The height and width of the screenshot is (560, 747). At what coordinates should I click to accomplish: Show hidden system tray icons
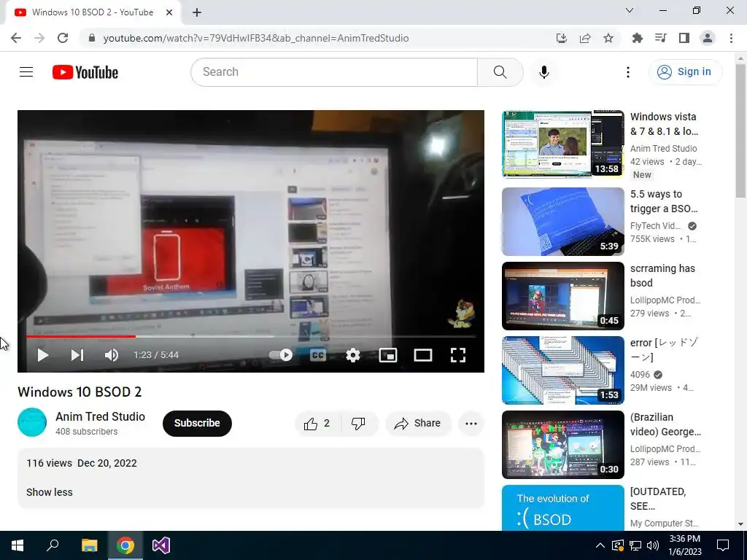point(600,545)
